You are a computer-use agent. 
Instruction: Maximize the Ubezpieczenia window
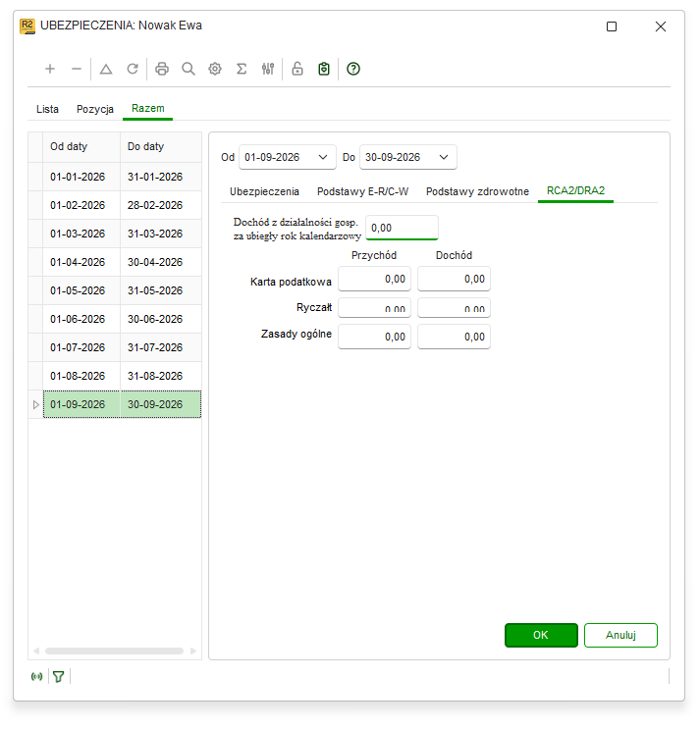(612, 26)
